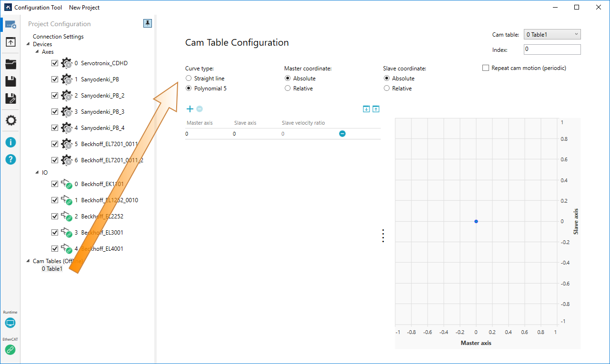Viewport: 610px width, 364px height.
Task: Click the plus icon to add cam point
Action: 190,109
